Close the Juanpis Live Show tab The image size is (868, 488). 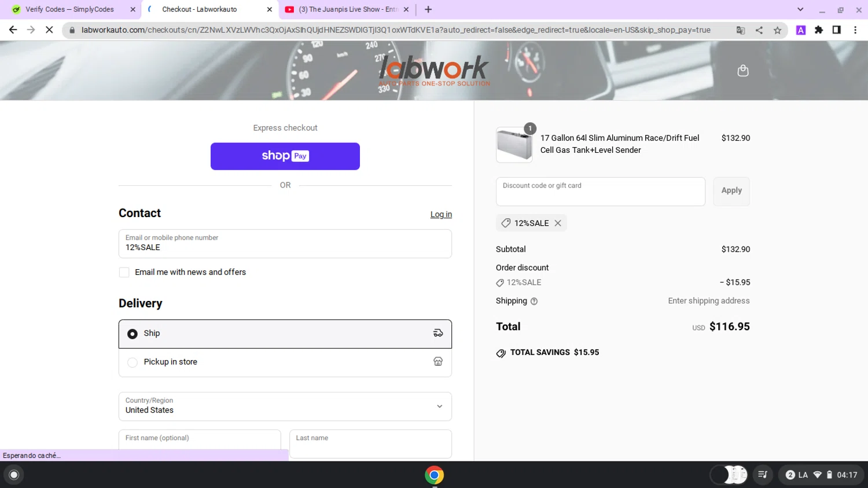point(406,9)
